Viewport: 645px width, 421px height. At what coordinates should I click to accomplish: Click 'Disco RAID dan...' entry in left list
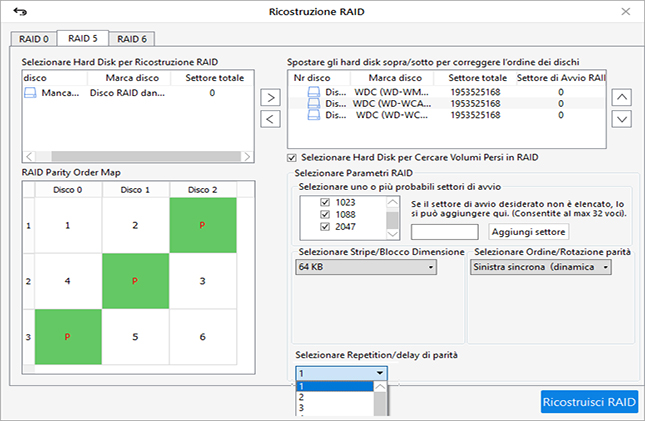pos(127,93)
